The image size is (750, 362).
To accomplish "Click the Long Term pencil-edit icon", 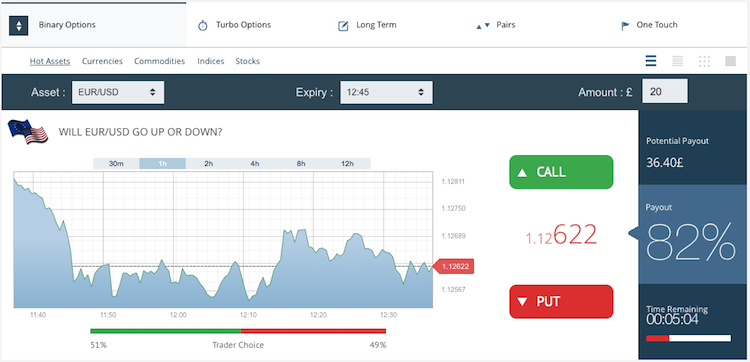I will (343, 26).
